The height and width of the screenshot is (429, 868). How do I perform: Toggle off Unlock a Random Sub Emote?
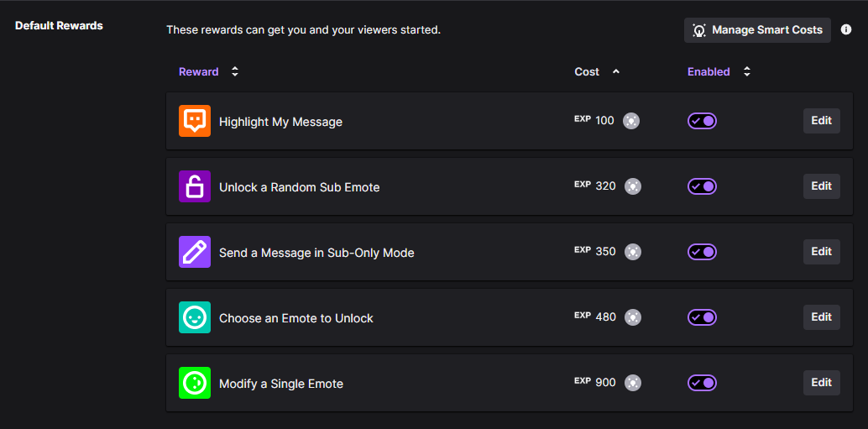point(702,186)
